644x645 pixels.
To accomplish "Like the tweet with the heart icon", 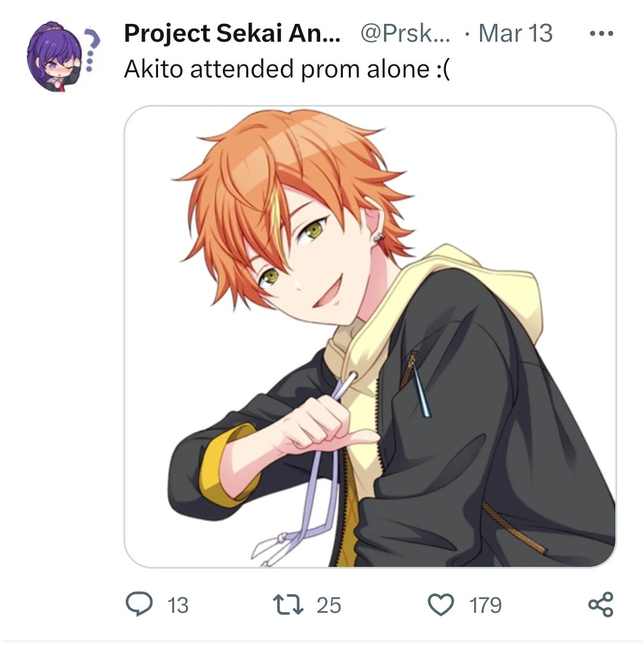I will click(441, 604).
